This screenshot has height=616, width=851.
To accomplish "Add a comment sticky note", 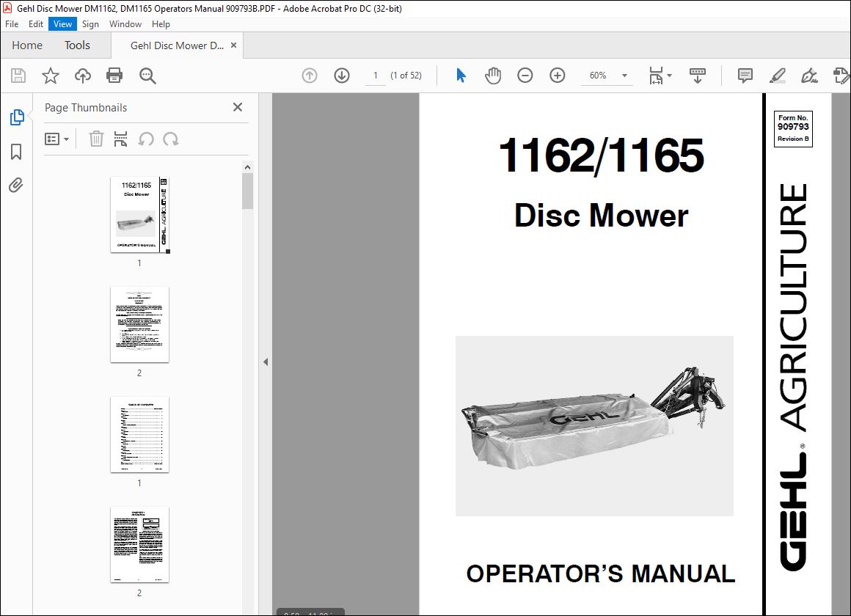I will pyautogui.click(x=745, y=76).
